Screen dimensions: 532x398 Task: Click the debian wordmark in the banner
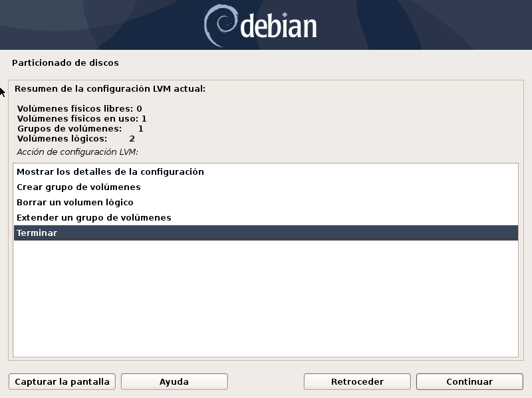tap(278, 27)
